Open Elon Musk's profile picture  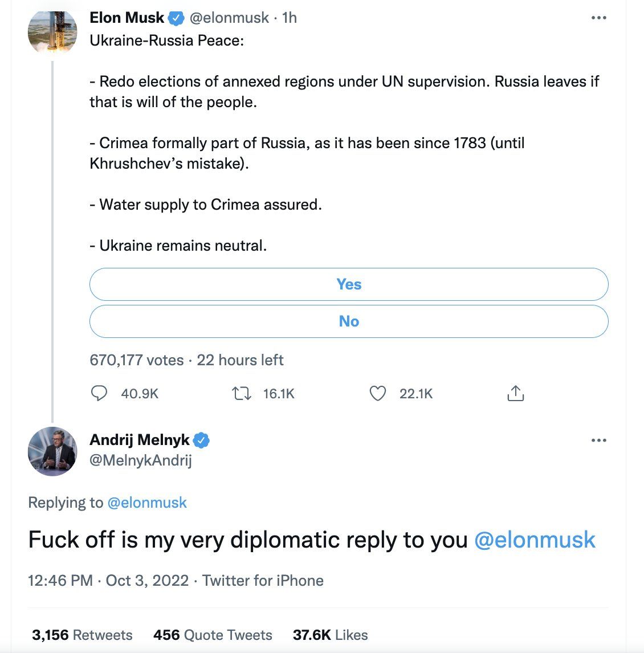[x=52, y=31]
